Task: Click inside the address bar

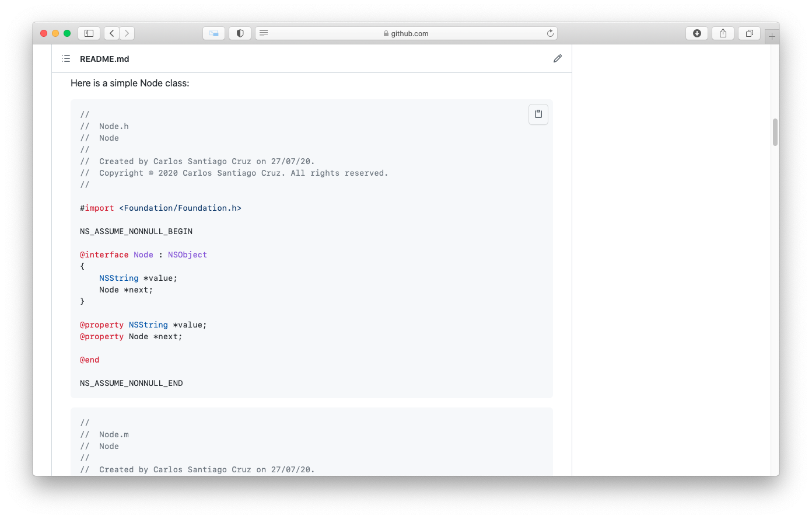Action: click(x=443, y=33)
